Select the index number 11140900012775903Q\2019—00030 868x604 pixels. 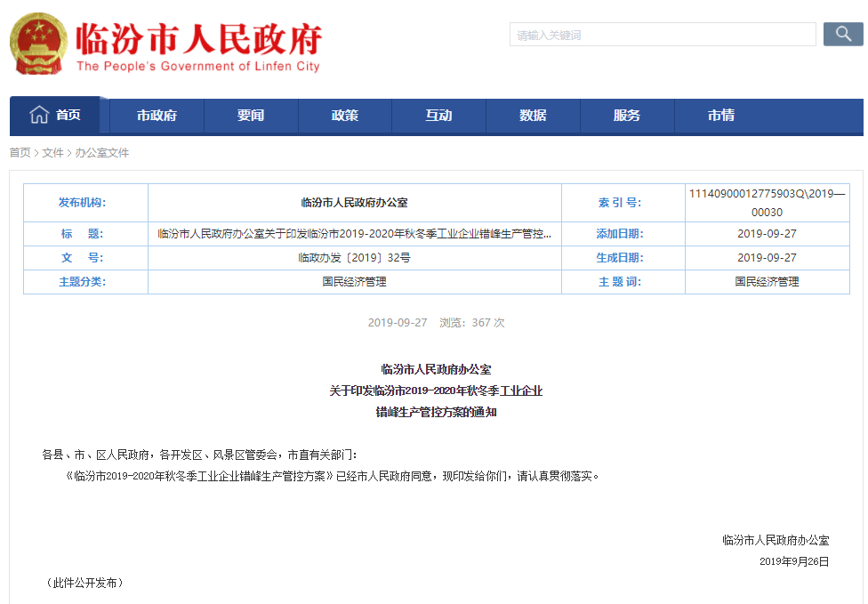(768, 203)
